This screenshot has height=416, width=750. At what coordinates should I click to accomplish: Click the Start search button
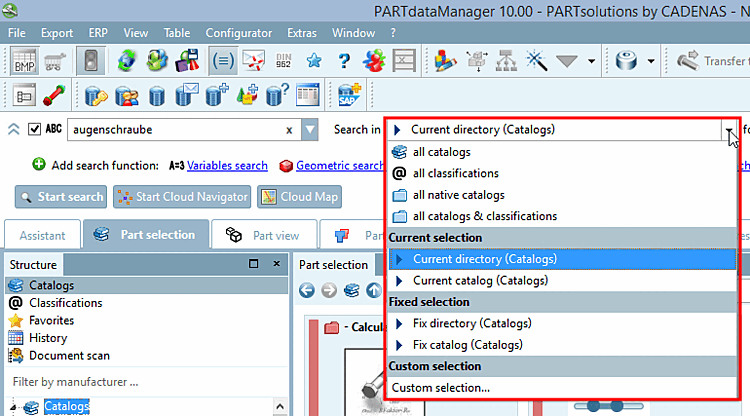click(x=61, y=197)
